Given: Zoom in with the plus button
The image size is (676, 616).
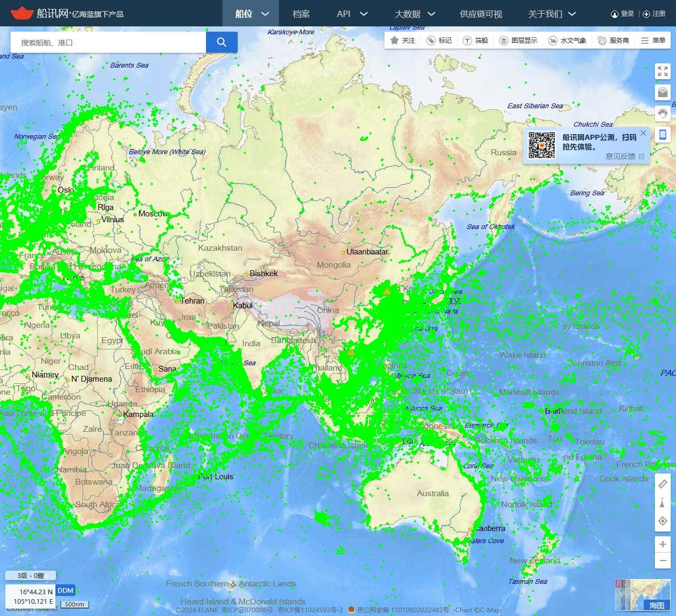Looking at the screenshot, I should 662,544.
